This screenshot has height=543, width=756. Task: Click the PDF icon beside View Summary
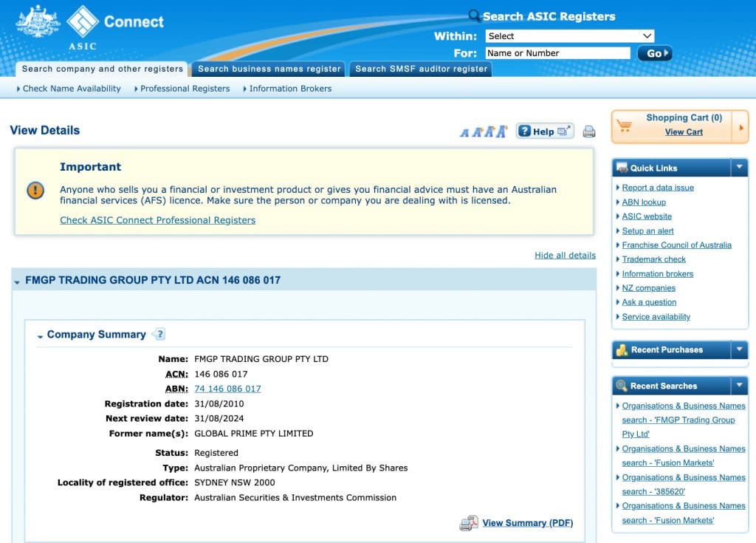(x=469, y=523)
